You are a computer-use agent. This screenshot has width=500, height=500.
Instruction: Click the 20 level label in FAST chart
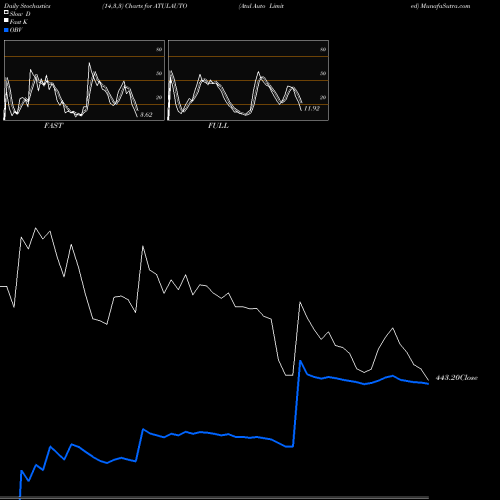point(159,97)
